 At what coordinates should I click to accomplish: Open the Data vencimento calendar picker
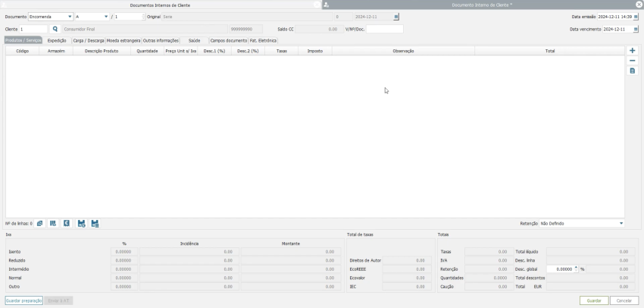click(636, 29)
